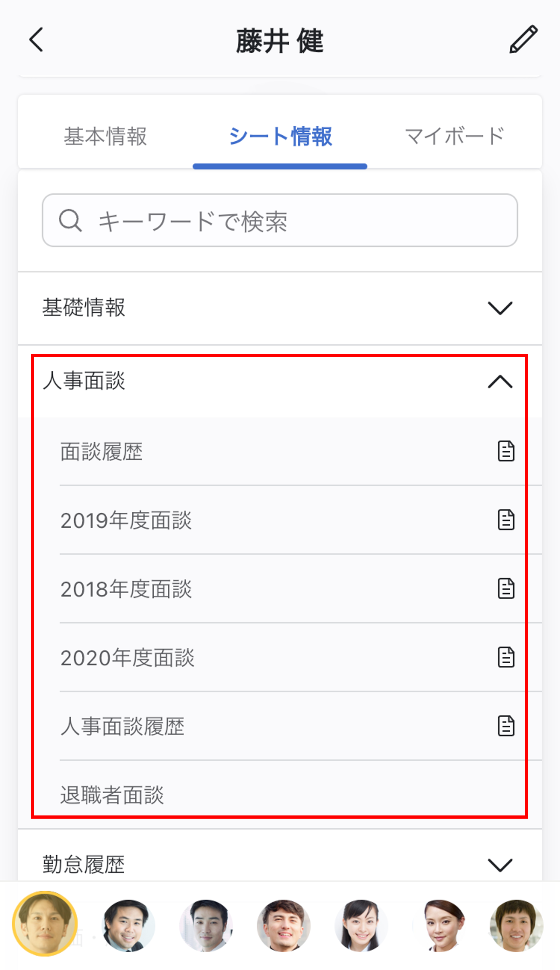Click the search magnifier icon
The width and height of the screenshot is (560, 970).
click(70, 221)
